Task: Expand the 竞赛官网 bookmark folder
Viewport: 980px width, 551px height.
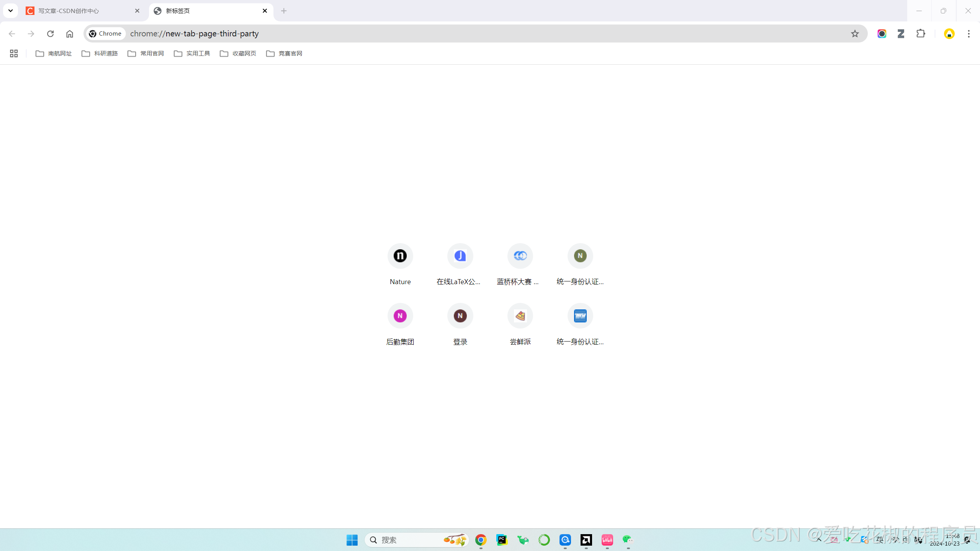Action: tap(284, 54)
